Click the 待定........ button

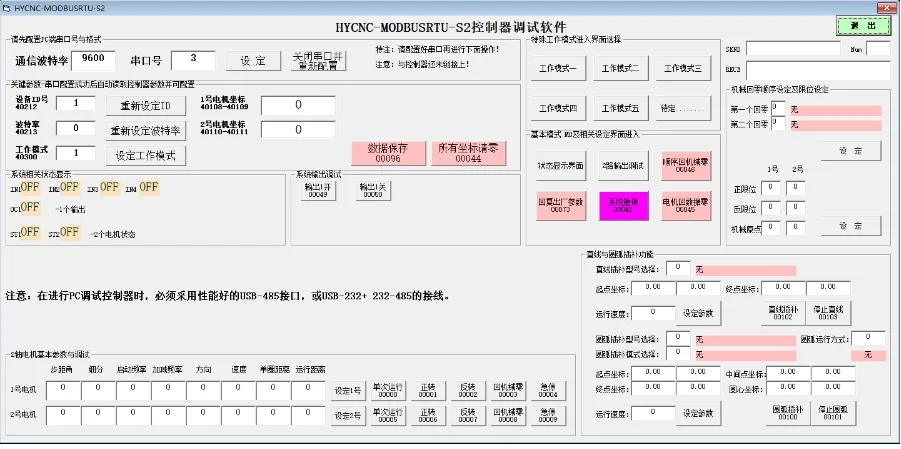tap(683, 108)
